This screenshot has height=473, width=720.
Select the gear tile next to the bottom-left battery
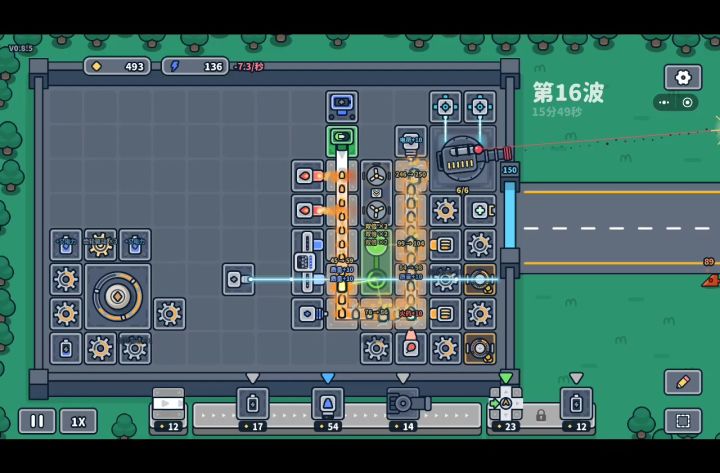(x=100, y=349)
